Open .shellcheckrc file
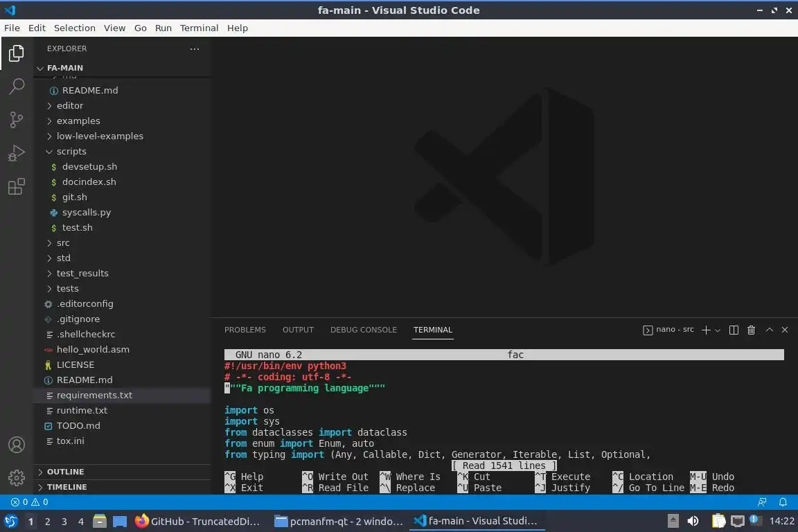This screenshot has width=798, height=532. click(122, 335)
